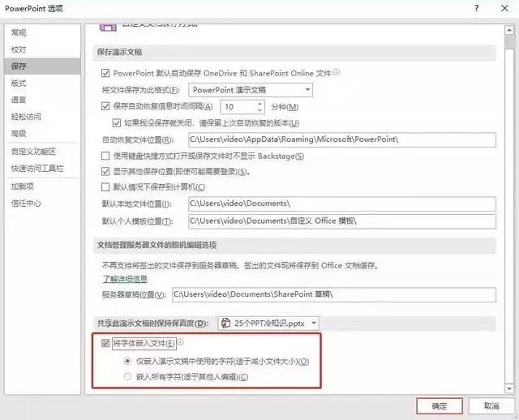Open the 版式 options category
Image resolution: width=519 pixels, height=420 pixels.
point(19,83)
